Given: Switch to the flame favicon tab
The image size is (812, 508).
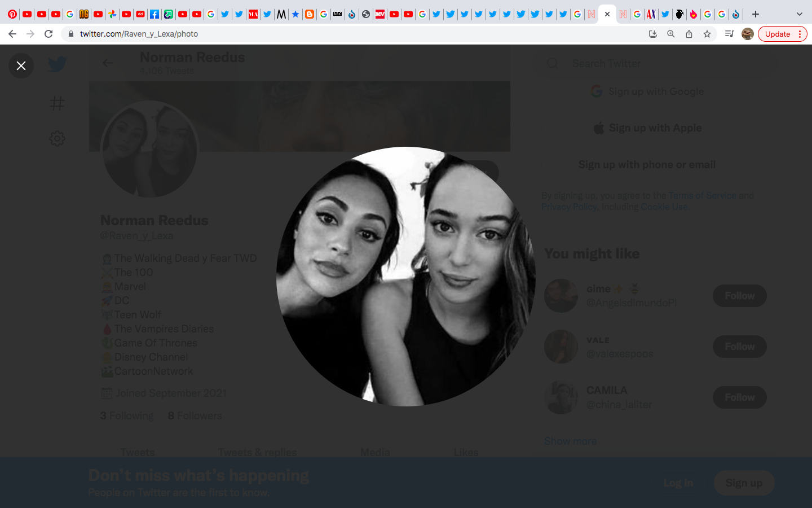Looking at the screenshot, I should click(694, 14).
